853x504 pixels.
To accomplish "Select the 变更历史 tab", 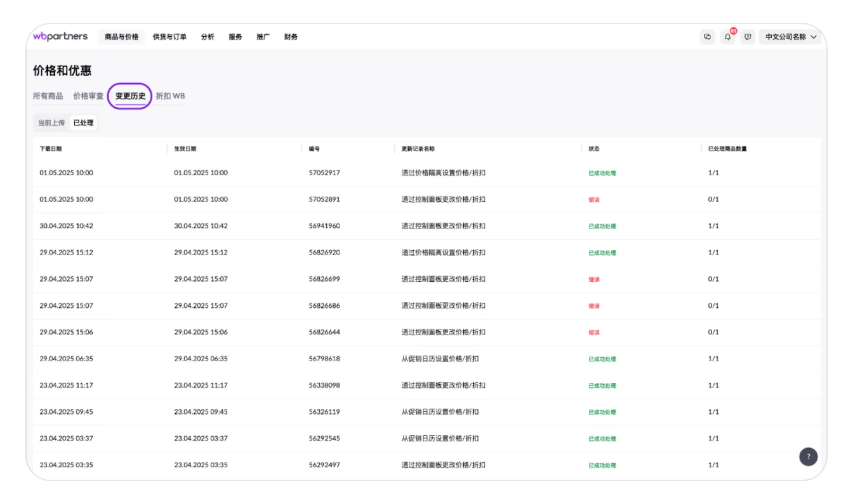I will point(130,96).
